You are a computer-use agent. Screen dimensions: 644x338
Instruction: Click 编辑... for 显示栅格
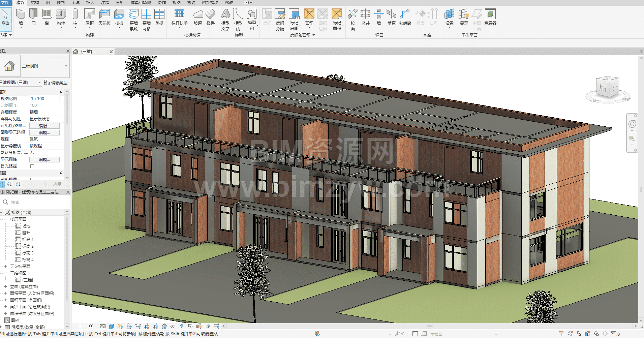click(x=44, y=159)
